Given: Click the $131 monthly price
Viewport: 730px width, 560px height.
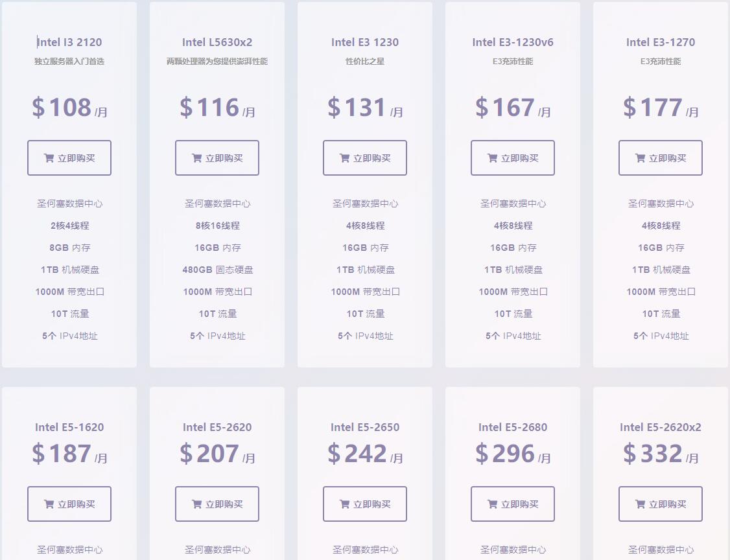Looking at the screenshot, I should tap(365, 108).
